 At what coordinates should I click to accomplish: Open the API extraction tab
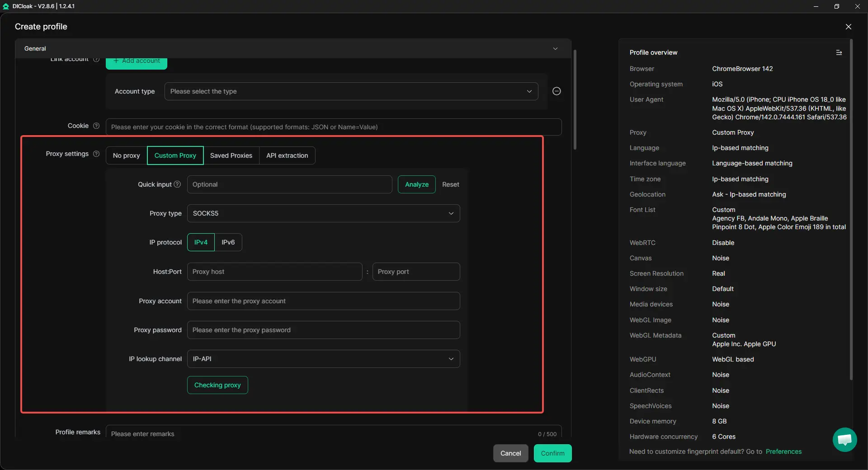point(287,155)
